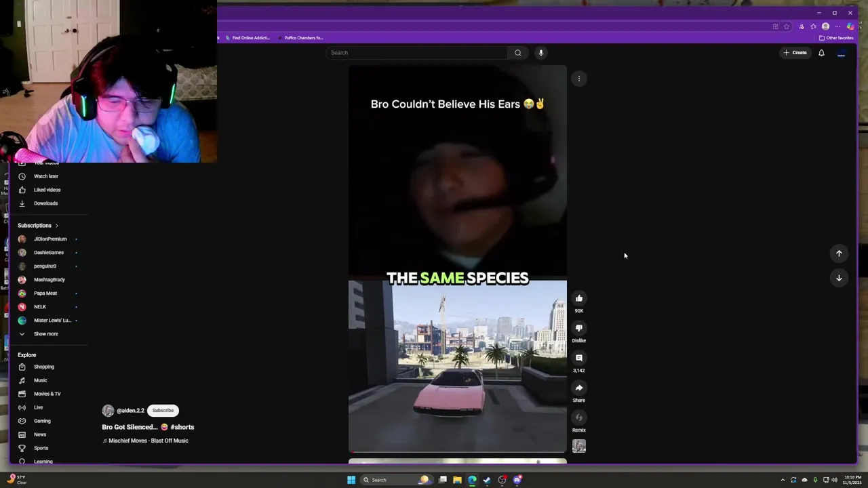
Task: Open Learning in Explore
Action: tap(43, 462)
